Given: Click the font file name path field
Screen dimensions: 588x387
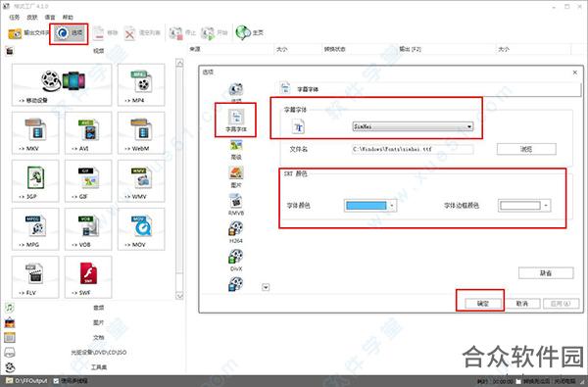Looking at the screenshot, I should click(x=413, y=149).
